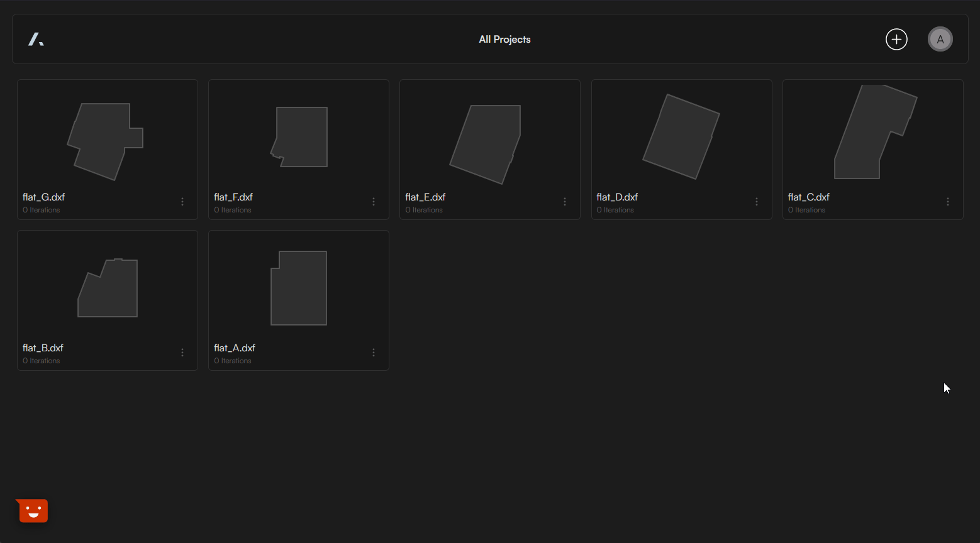Open the orange chat widget
The height and width of the screenshot is (543, 980).
coord(33,510)
